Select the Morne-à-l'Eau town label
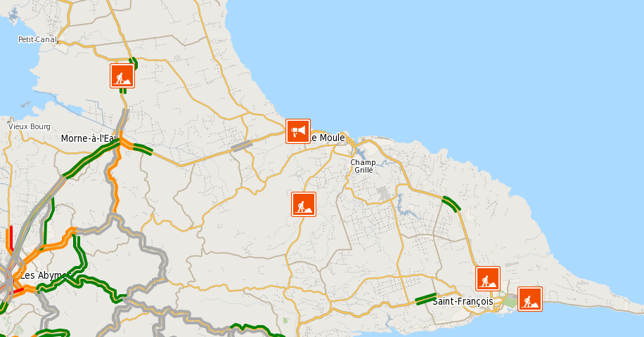 [x=89, y=138]
